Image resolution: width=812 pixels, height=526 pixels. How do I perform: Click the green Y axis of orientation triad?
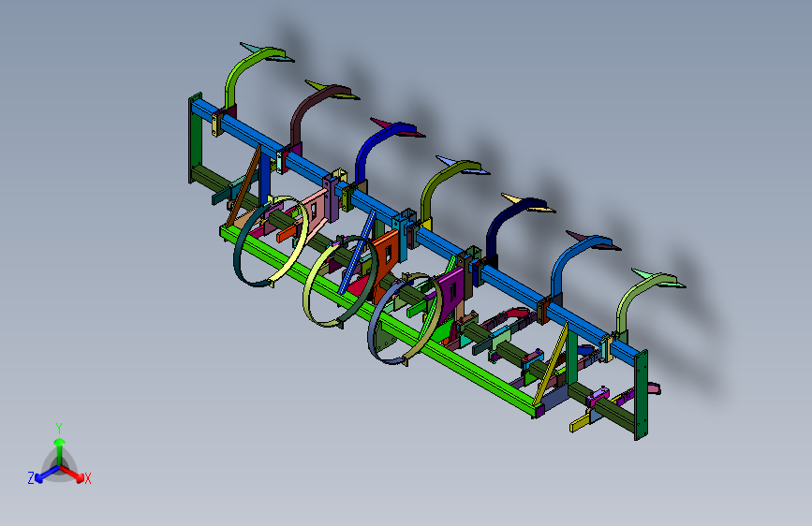(60, 451)
